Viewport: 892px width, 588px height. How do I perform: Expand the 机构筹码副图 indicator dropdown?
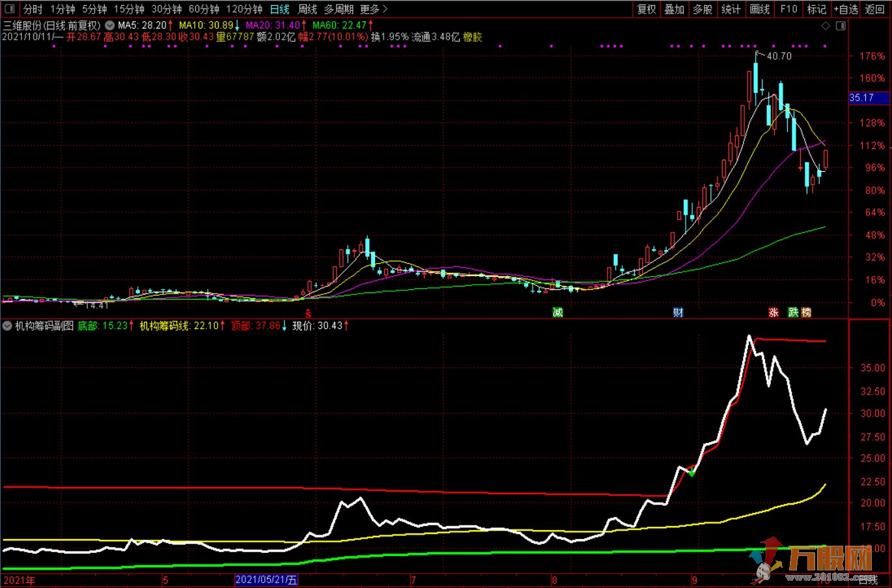pos(7,326)
